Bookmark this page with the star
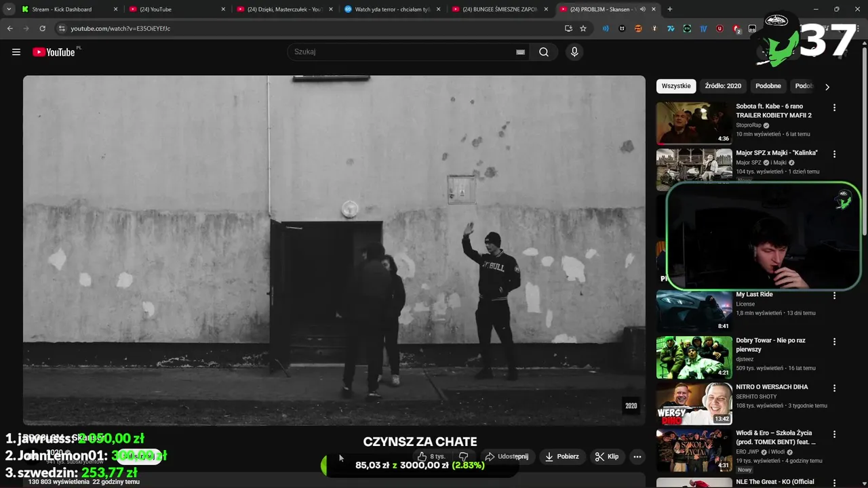Screen dimensions: 868x488 [583, 28]
